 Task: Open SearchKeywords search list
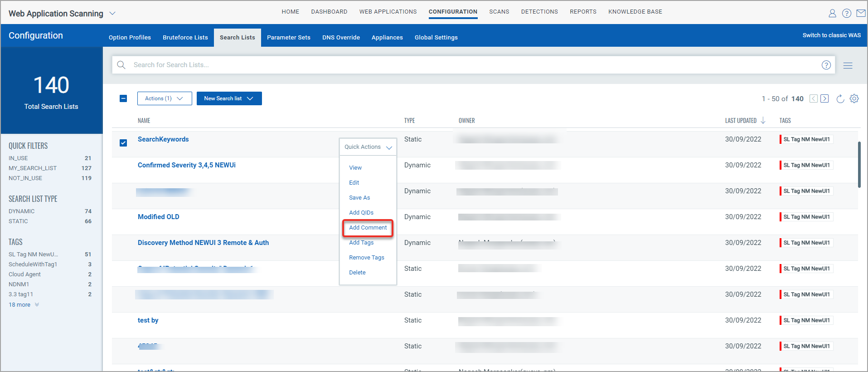point(163,139)
